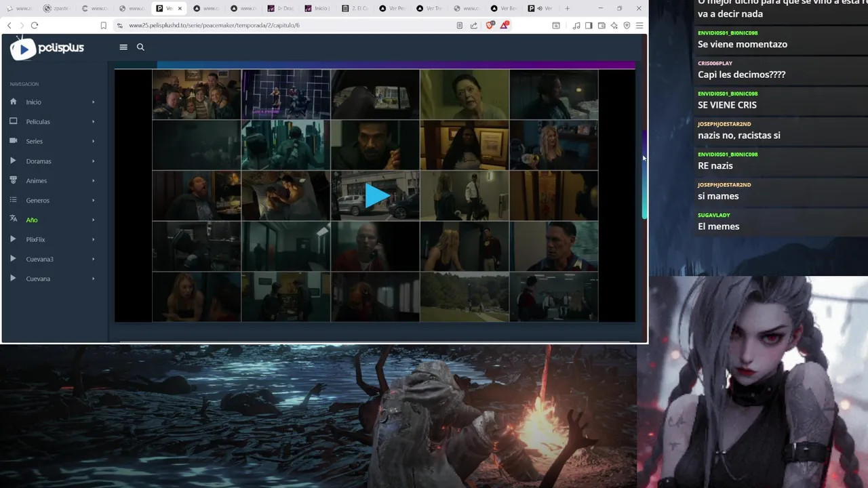Open reader mode icon in address bar
868x488 pixels.
460,25
